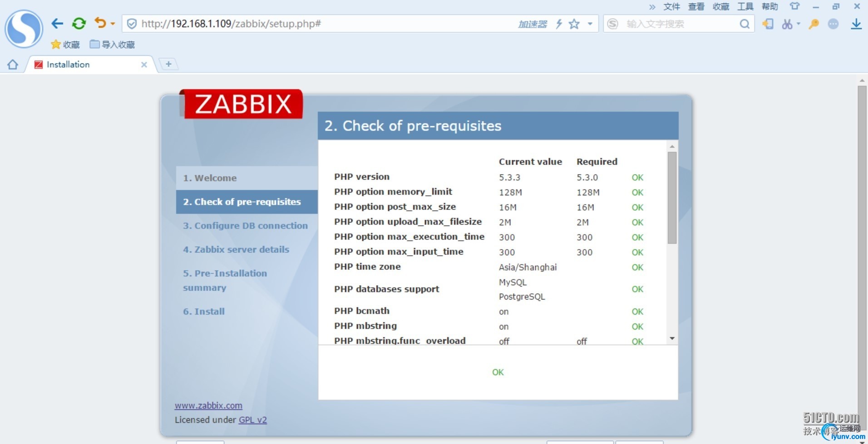868x444 pixels.
Task: Click the Asia/Shanghai time zone value
Action: (528, 267)
